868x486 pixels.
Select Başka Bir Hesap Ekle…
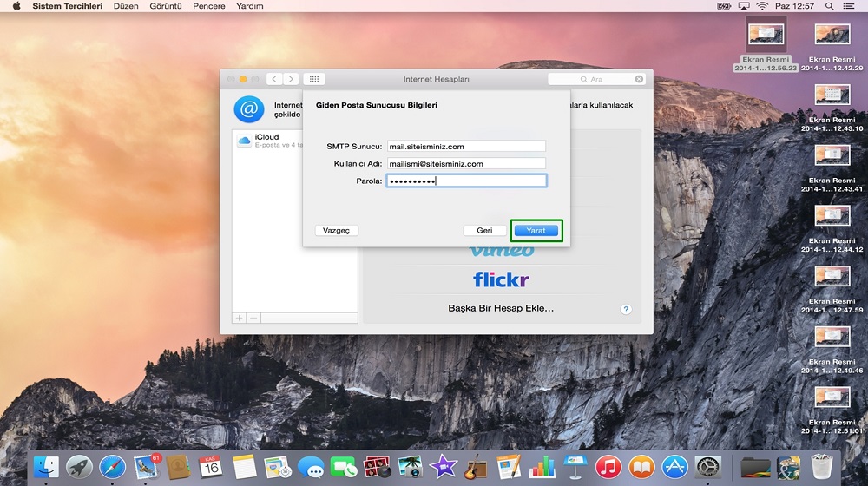coord(501,308)
